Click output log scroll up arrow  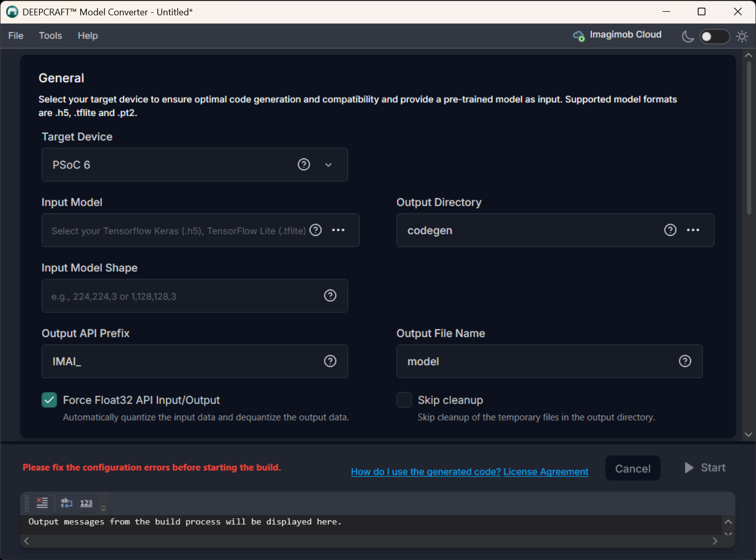click(728, 522)
